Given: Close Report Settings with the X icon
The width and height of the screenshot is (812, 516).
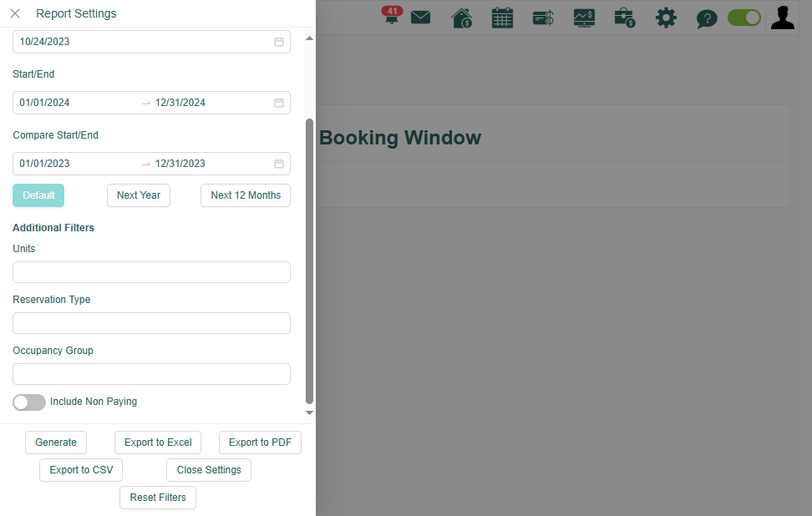Looking at the screenshot, I should pos(15,13).
